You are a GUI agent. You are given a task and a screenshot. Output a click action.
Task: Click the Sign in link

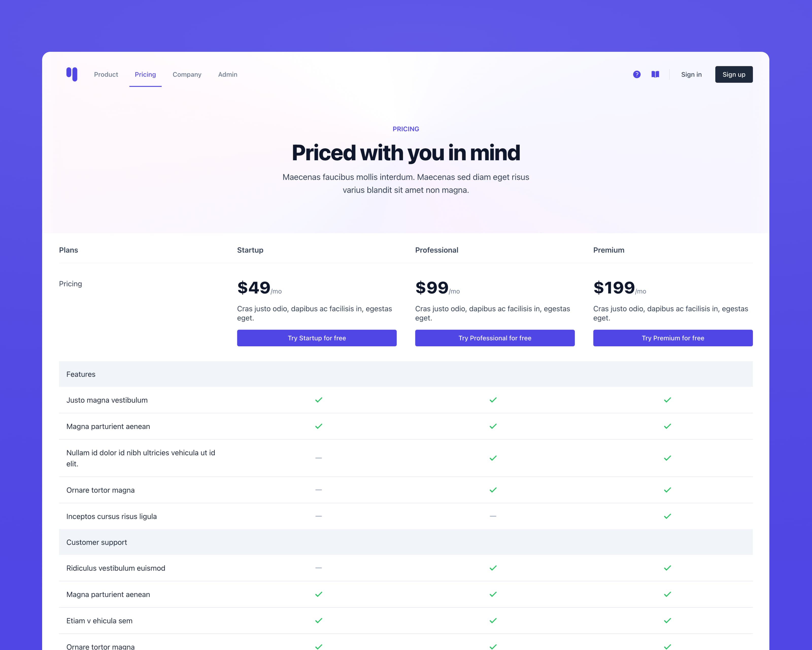(x=691, y=75)
